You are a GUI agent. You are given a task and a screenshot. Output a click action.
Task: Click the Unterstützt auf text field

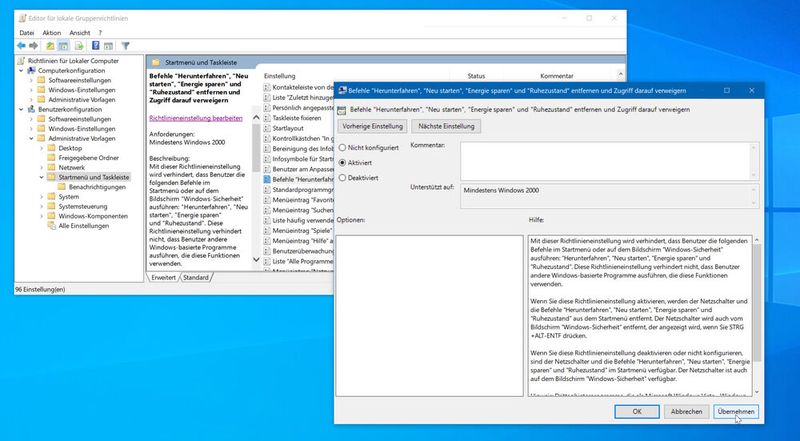pyautogui.click(x=609, y=196)
